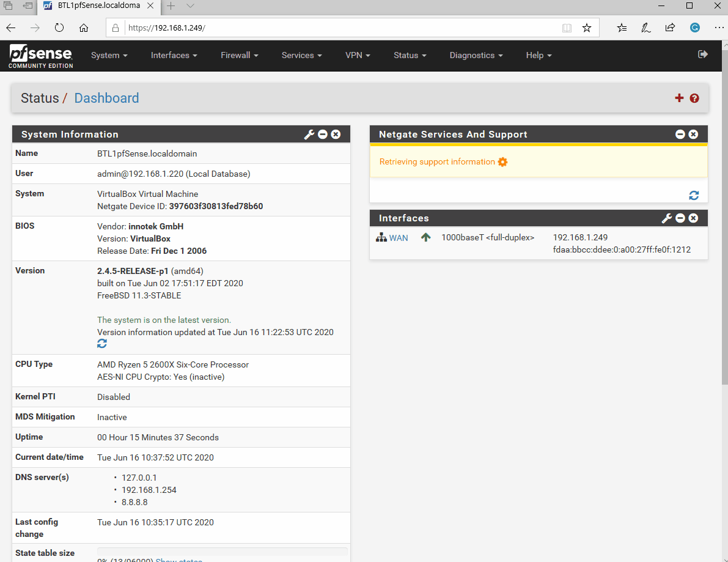Click hostname BTL1pfSense.localdomain value
Image resolution: width=728 pixels, height=562 pixels.
click(147, 153)
